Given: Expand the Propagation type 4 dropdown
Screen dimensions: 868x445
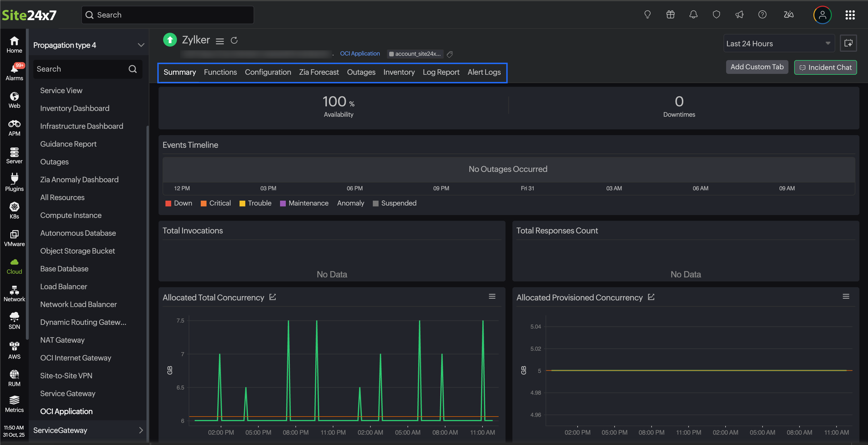Looking at the screenshot, I should (141, 45).
